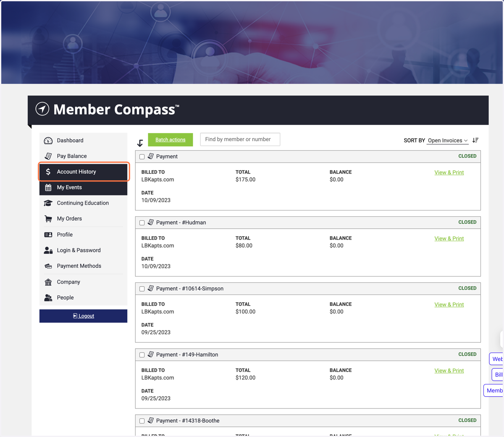
Task: Click the My Orders cart icon
Action: pos(48,218)
